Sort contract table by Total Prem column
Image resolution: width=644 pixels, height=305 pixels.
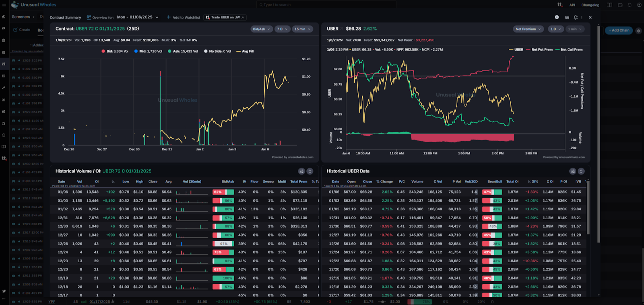tap(299, 181)
